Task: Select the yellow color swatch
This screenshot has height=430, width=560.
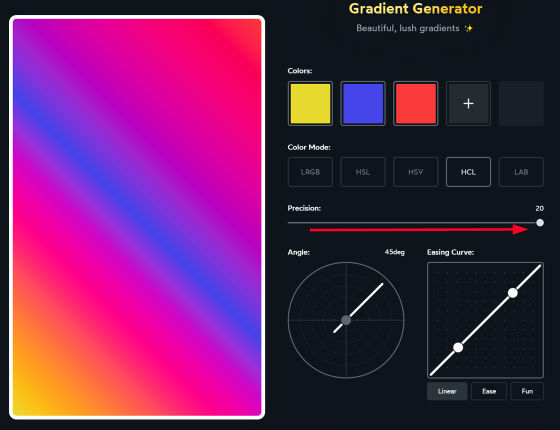Action: (x=310, y=104)
